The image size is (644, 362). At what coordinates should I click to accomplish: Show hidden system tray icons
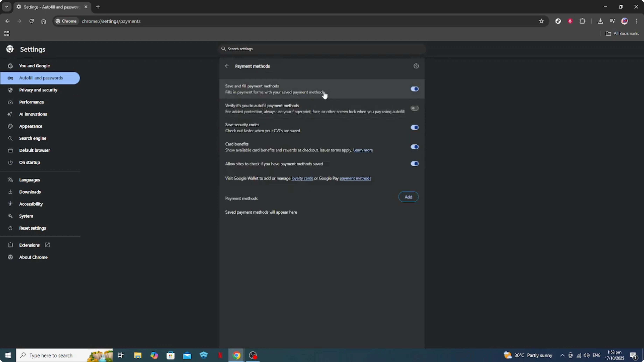tap(562, 355)
